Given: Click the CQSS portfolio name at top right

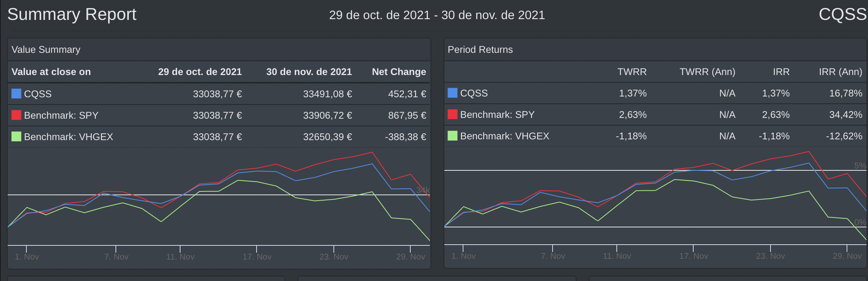Looking at the screenshot, I should click(842, 15).
